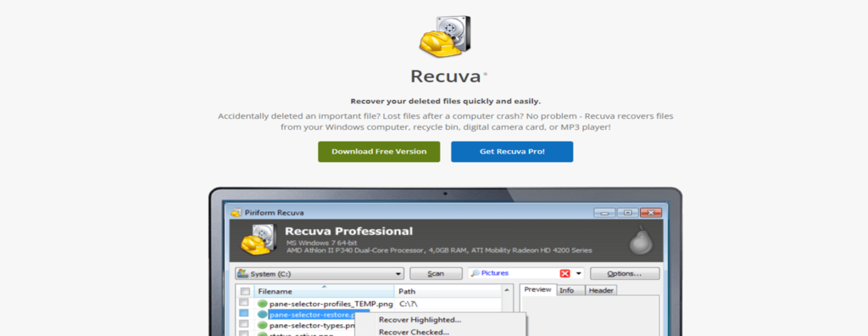Tick the checkbox for pane-selector-types file

click(243, 325)
